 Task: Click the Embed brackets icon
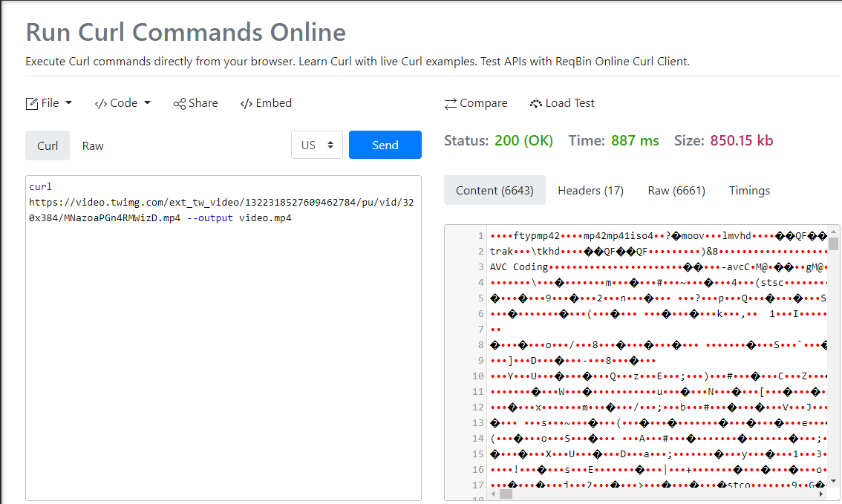pyautogui.click(x=247, y=104)
